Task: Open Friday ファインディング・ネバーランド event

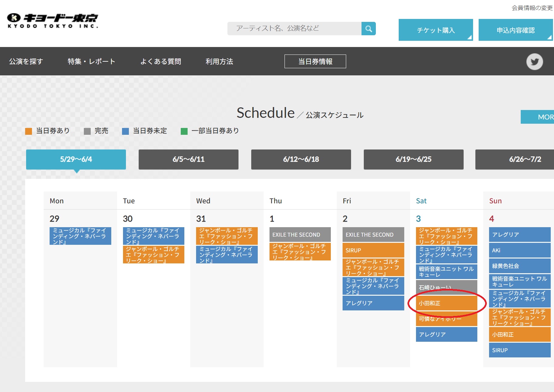Action: (373, 286)
